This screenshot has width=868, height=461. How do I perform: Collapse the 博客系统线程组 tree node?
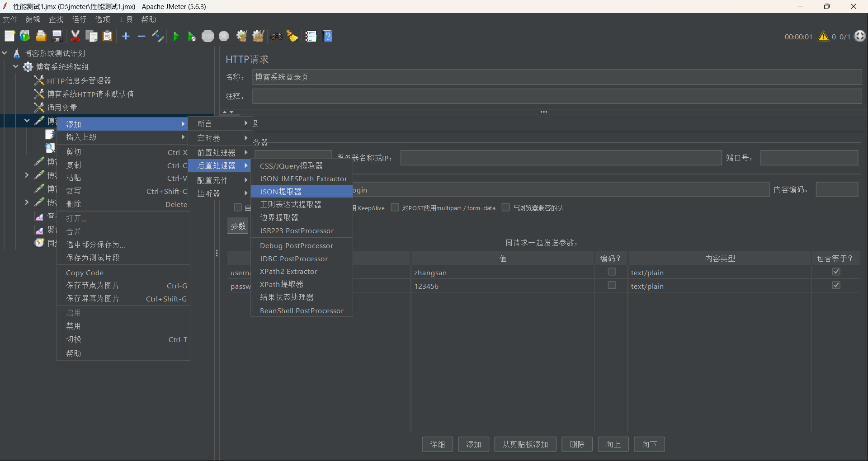point(16,66)
